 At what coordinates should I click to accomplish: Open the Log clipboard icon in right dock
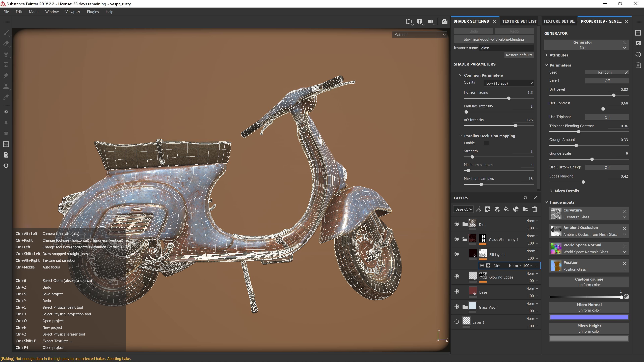coord(638,65)
